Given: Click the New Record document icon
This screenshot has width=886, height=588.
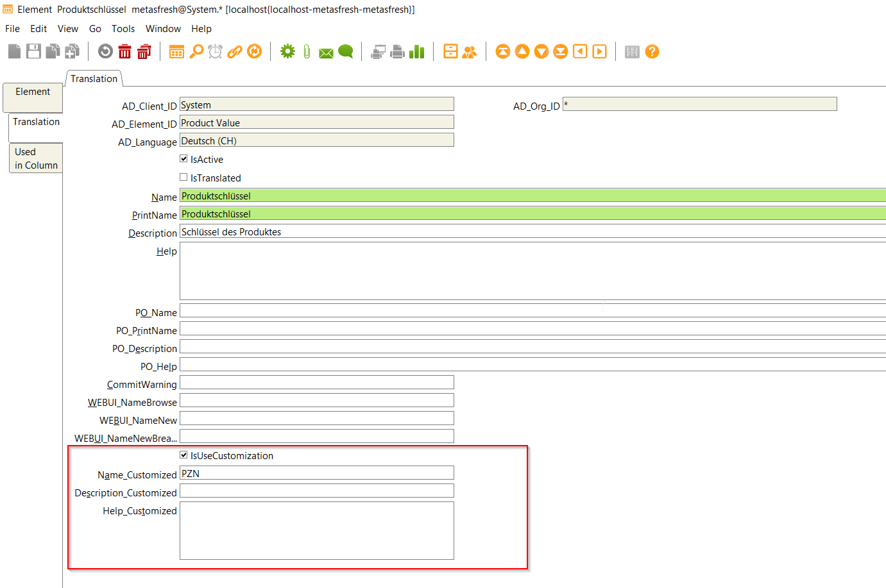Looking at the screenshot, I should tap(14, 51).
